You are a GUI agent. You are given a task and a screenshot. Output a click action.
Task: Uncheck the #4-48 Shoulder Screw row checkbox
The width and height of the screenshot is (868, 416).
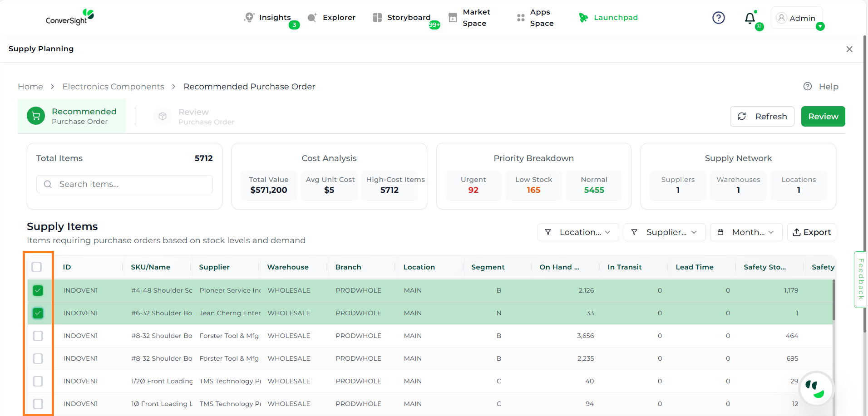(38, 290)
